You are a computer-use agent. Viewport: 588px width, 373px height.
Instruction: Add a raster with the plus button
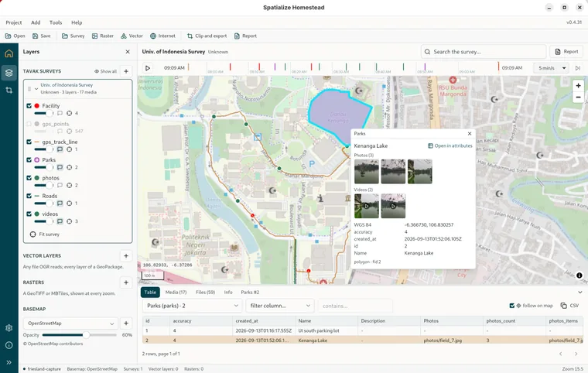[126, 282]
